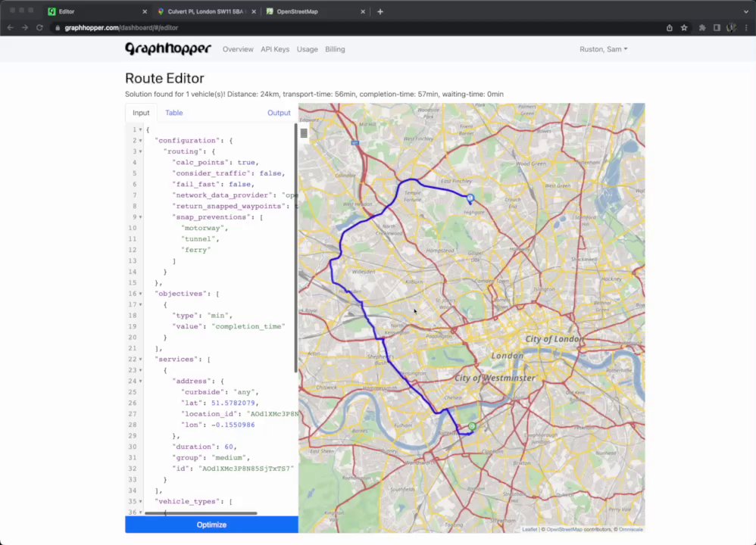Click the "completion_time" value text
Viewport: 756px width, 545px height.
[x=248, y=327]
